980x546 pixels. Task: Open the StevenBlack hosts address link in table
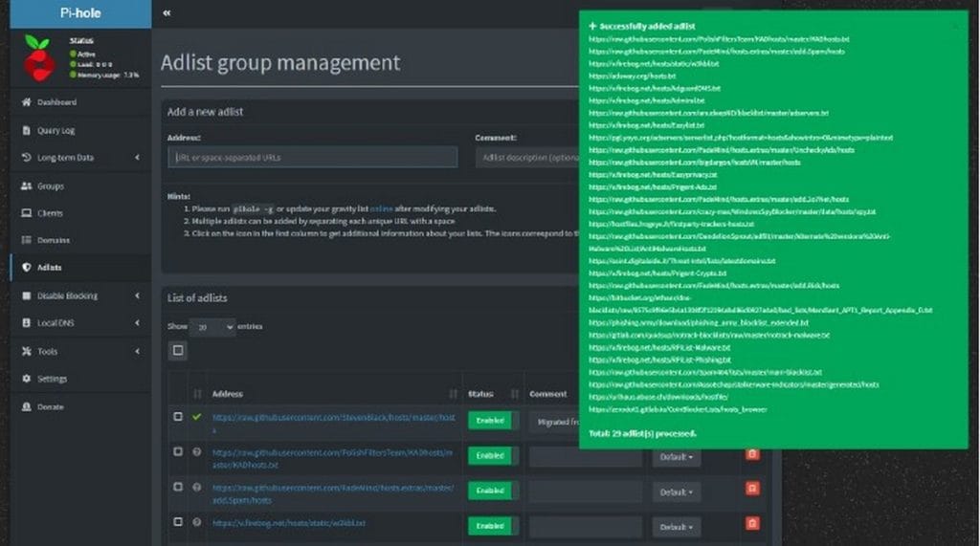(334, 423)
